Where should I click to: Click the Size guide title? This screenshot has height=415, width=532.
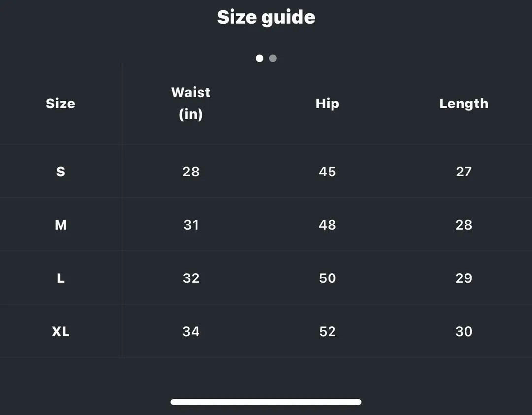click(266, 17)
